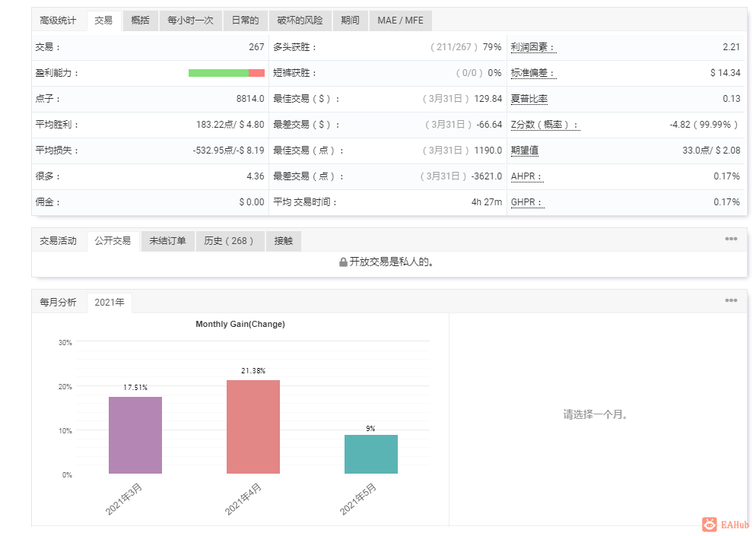Click the 利润因素 help link
Image resolution: width=756 pixels, height=536 pixels.
click(532, 47)
